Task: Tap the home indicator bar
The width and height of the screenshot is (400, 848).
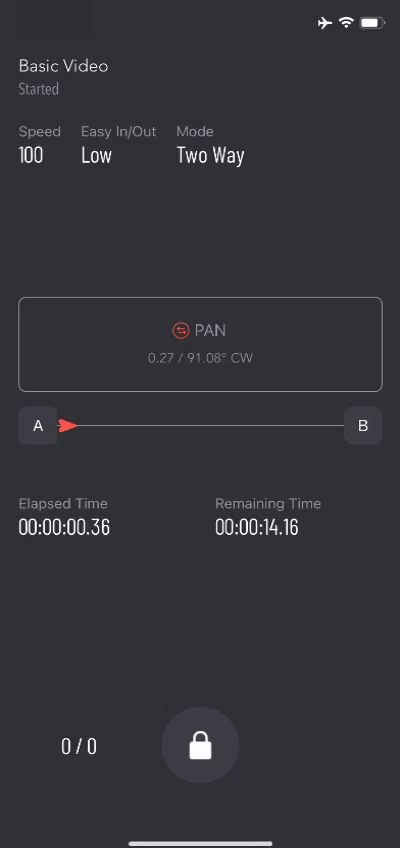Action: [x=201, y=843]
